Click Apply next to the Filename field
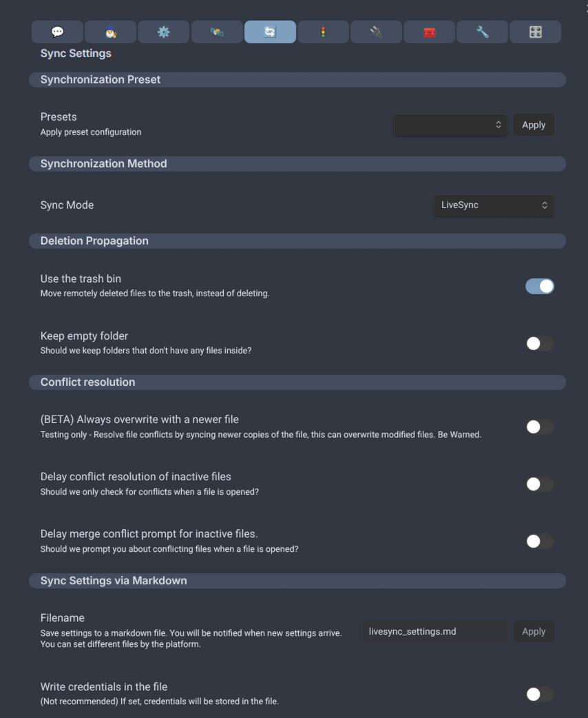Viewport: 588px width, 718px height. (x=534, y=631)
